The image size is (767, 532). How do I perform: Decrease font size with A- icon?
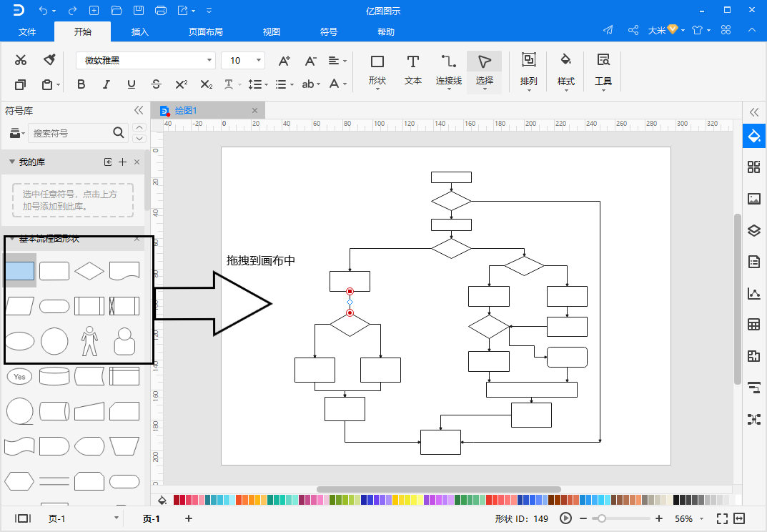pyautogui.click(x=311, y=61)
